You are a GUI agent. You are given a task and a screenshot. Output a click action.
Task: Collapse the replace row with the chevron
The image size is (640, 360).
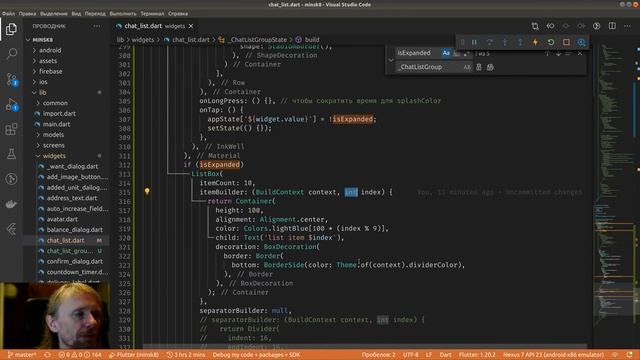(391, 60)
